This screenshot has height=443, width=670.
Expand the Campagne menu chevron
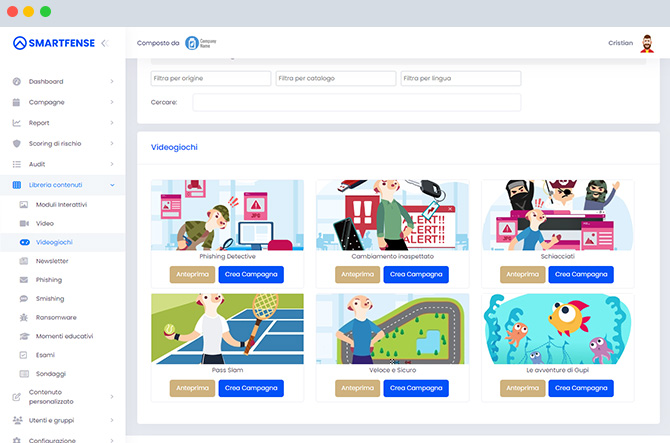tap(112, 102)
